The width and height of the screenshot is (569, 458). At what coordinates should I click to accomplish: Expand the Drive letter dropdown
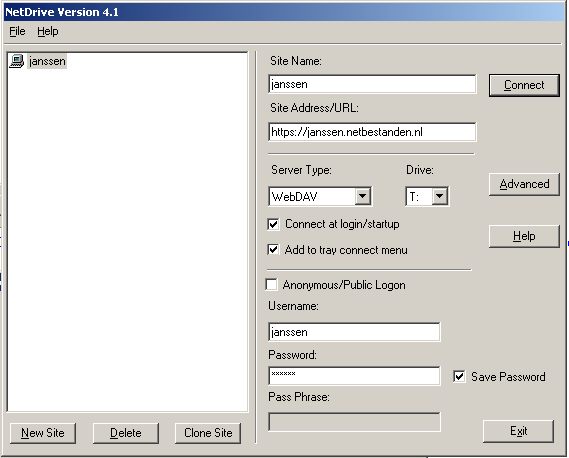click(x=439, y=196)
